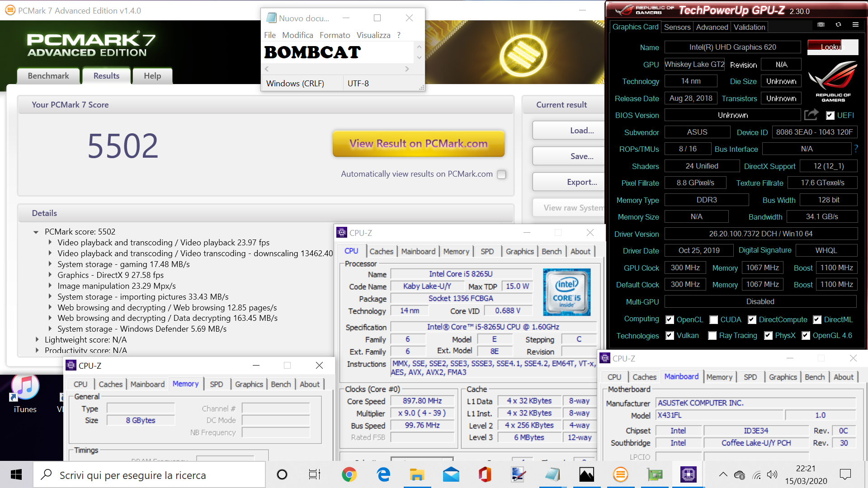Screen dimensions: 868x488
Task: Expand Image manipulation 23.29 Mpx/s
Action: pyautogui.click(x=50, y=286)
